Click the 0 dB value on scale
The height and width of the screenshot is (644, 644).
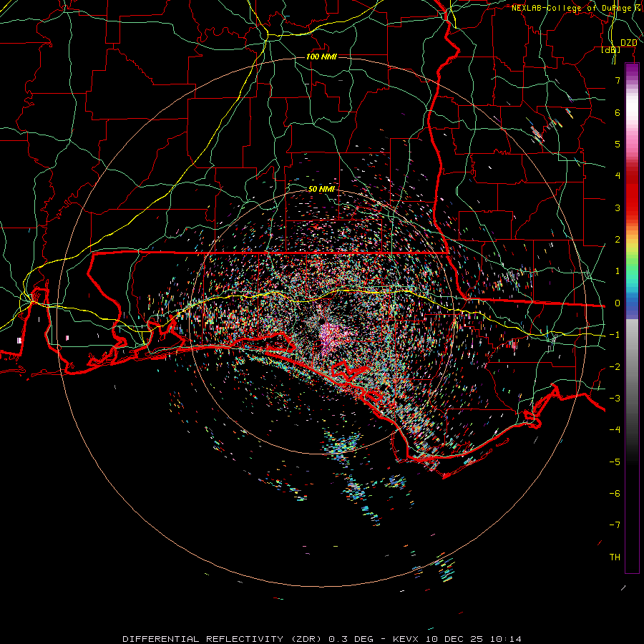[618, 303]
